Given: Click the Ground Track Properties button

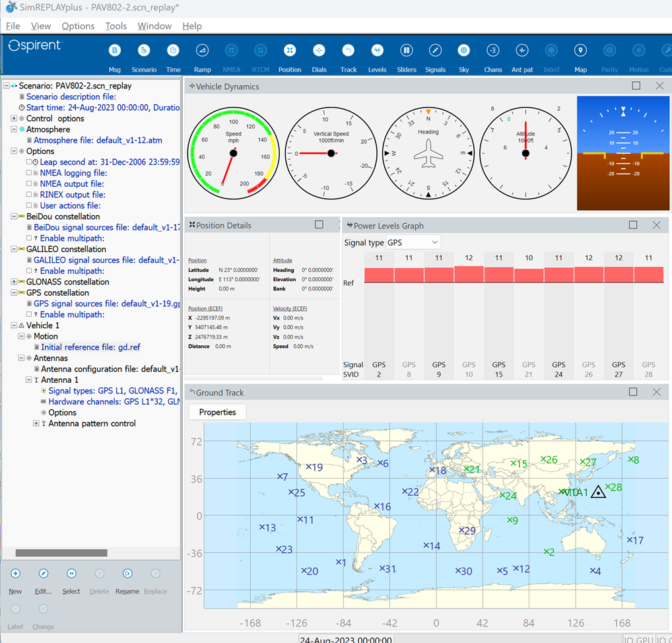Looking at the screenshot, I should click(217, 412).
